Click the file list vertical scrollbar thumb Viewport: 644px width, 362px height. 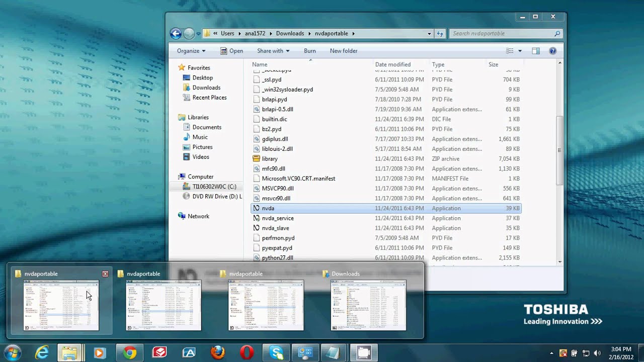click(559, 150)
